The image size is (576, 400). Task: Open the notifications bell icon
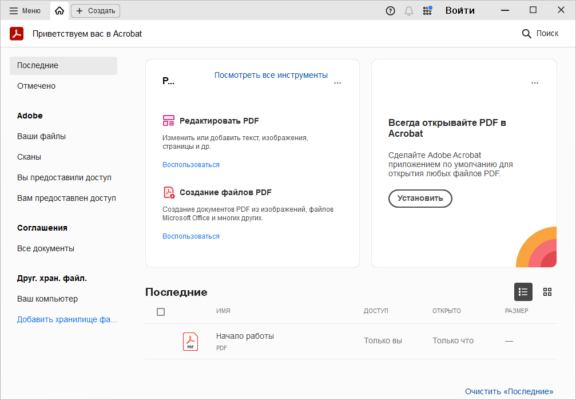click(408, 11)
